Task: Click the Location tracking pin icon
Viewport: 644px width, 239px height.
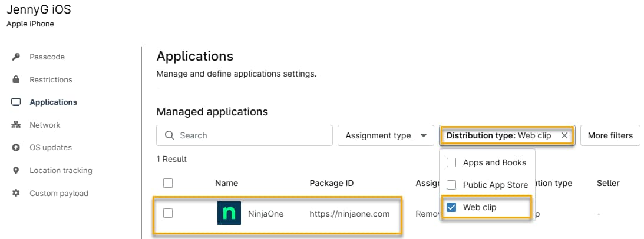Action: [16, 171]
